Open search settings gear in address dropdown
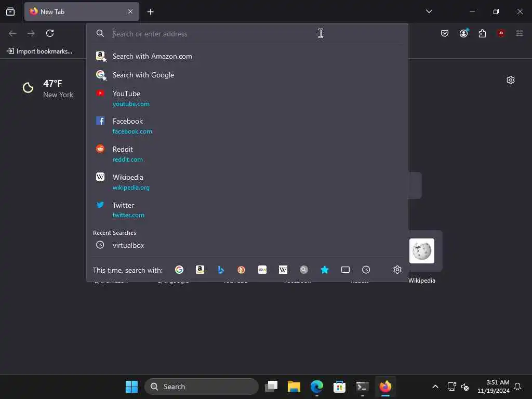 [x=397, y=270]
